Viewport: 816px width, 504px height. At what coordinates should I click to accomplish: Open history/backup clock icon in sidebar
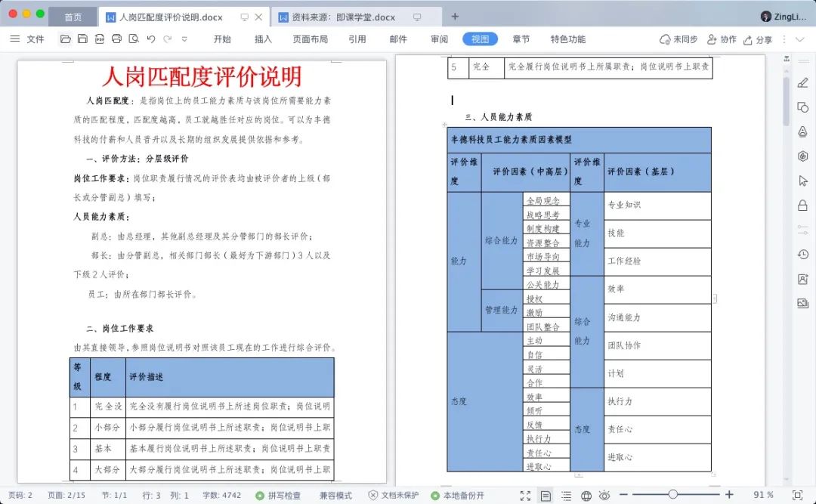pyautogui.click(x=803, y=254)
